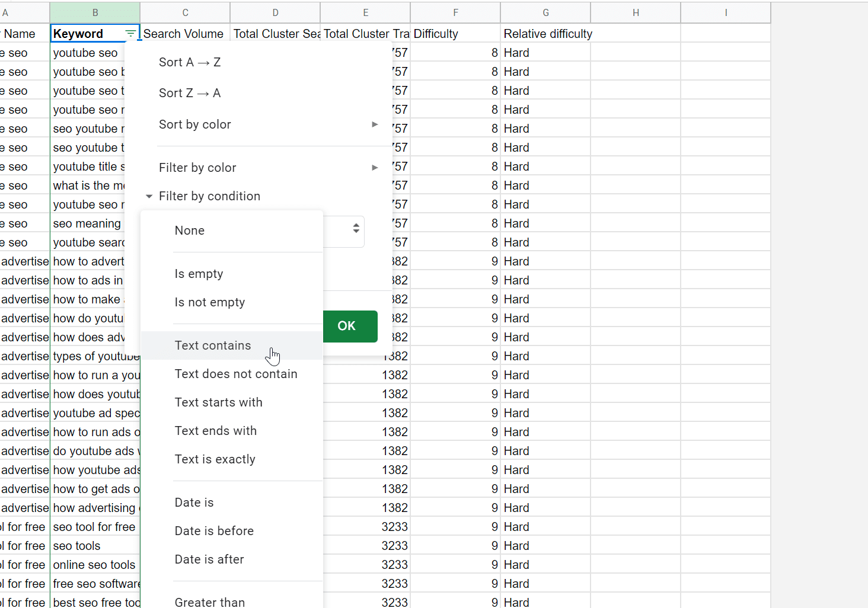The height and width of the screenshot is (608, 868).
Task: Expand Filter by color arrow
Action: point(375,168)
